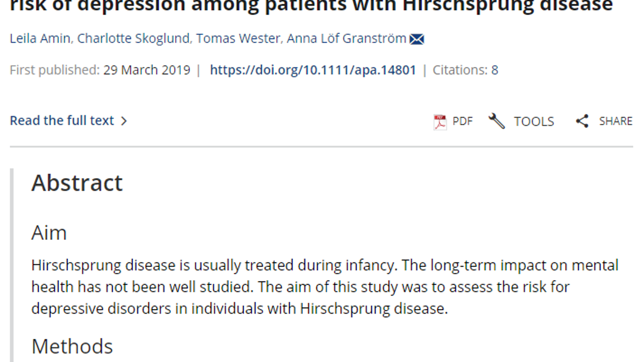Select author Charlotte Skoglund

click(133, 39)
